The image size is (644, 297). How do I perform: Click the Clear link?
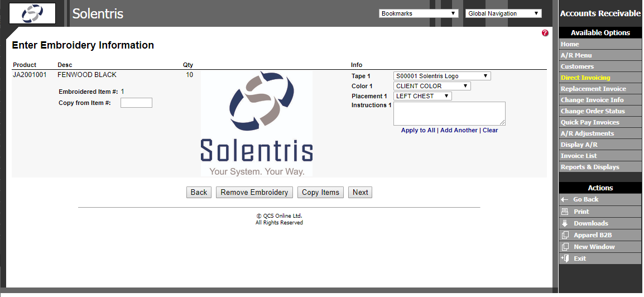point(490,130)
